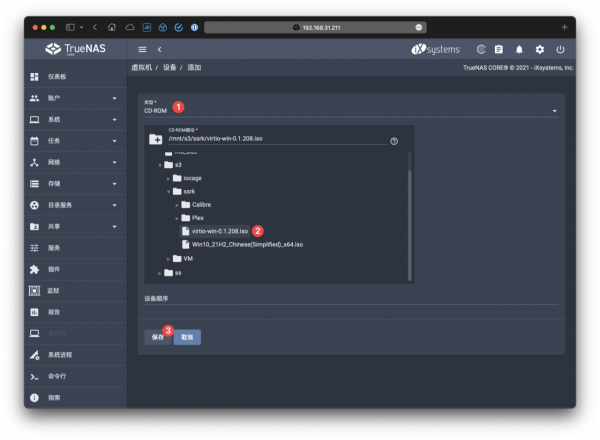Click the folder browse icon
This screenshot has width=600, height=440.
[x=156, y=139]
